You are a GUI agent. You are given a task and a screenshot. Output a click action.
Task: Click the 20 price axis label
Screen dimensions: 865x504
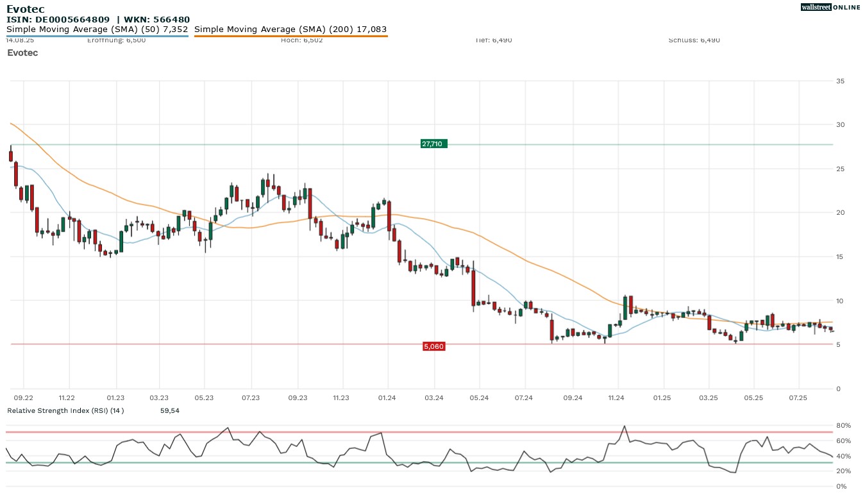click(840, 213)
